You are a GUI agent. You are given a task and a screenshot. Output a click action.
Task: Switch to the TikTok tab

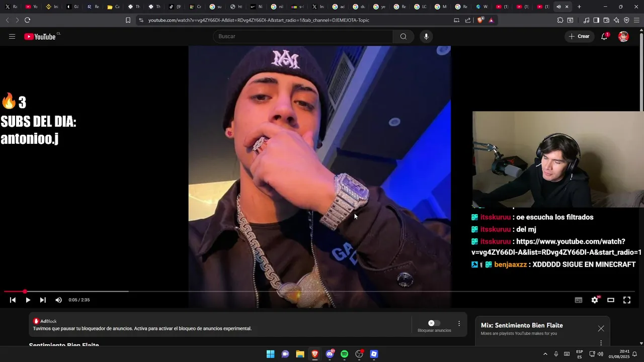[x=175, y=7]
